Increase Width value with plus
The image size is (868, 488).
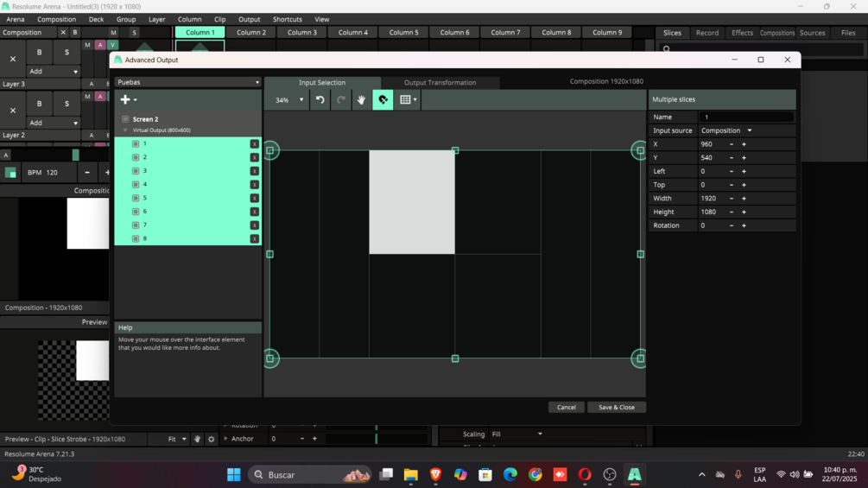(x=744, y=198)
